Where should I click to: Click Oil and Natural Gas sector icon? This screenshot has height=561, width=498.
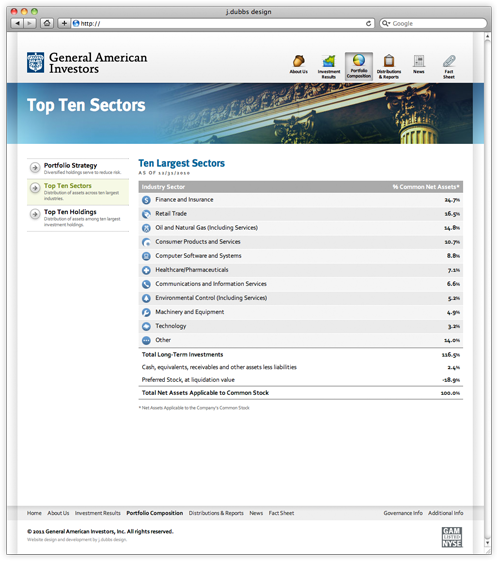(x=146, y=228)
